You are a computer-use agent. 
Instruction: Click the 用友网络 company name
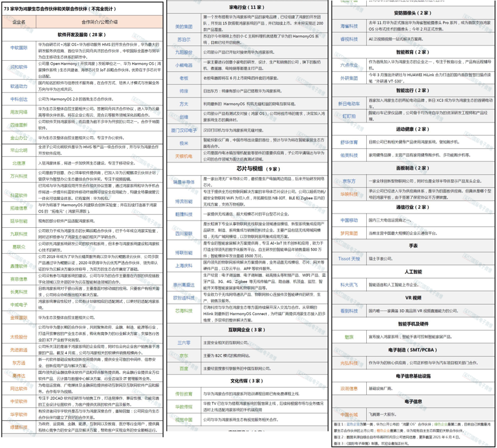click(x=19, y=112)
